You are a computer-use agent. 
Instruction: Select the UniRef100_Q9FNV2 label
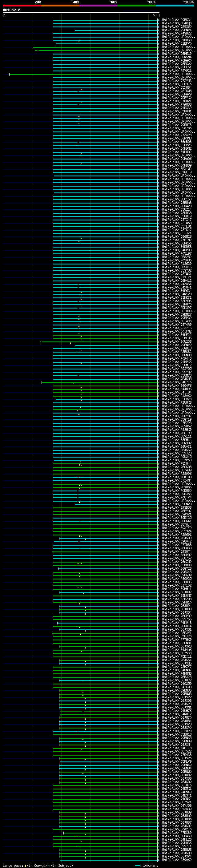click(176, 345)
